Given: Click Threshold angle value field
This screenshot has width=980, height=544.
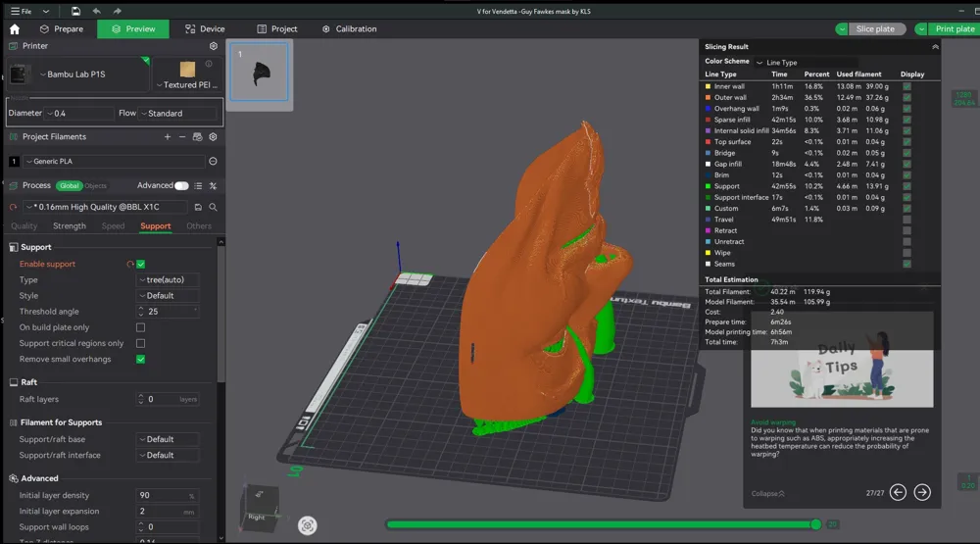Looking at the screenshot, I should 168,312.
